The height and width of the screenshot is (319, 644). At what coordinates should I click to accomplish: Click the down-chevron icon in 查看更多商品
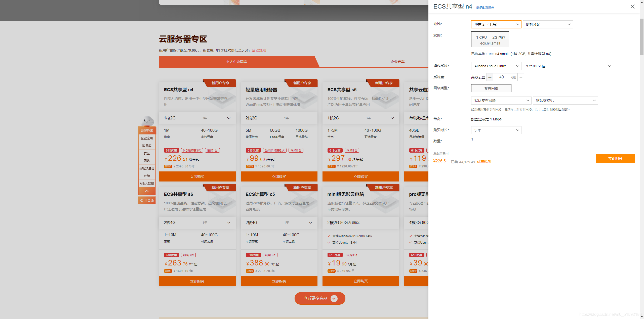pos(334,298)
